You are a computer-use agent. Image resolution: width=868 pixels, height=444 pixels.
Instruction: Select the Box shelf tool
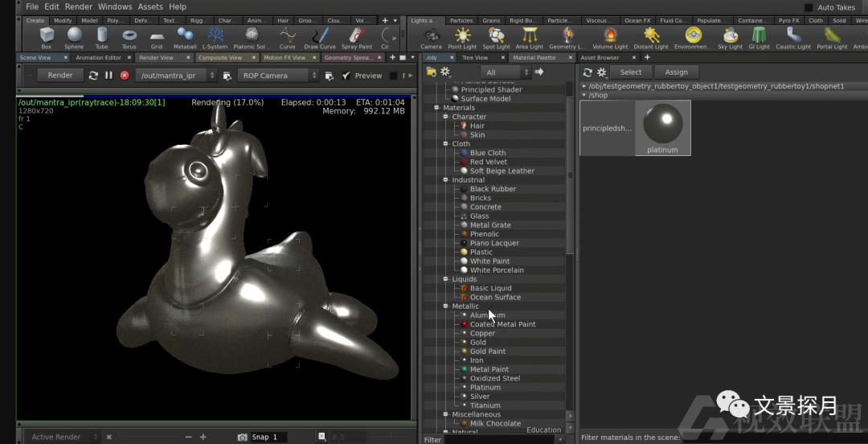point(47,39)
